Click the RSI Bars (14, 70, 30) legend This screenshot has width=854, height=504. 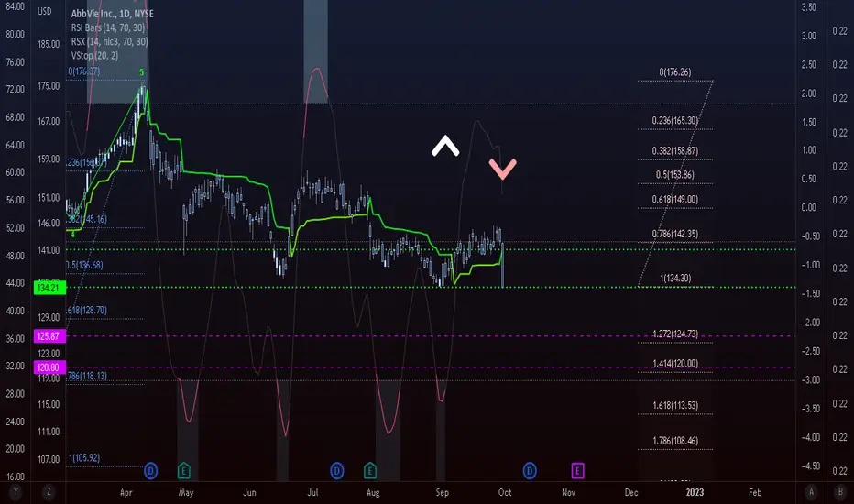coord(108,27)
